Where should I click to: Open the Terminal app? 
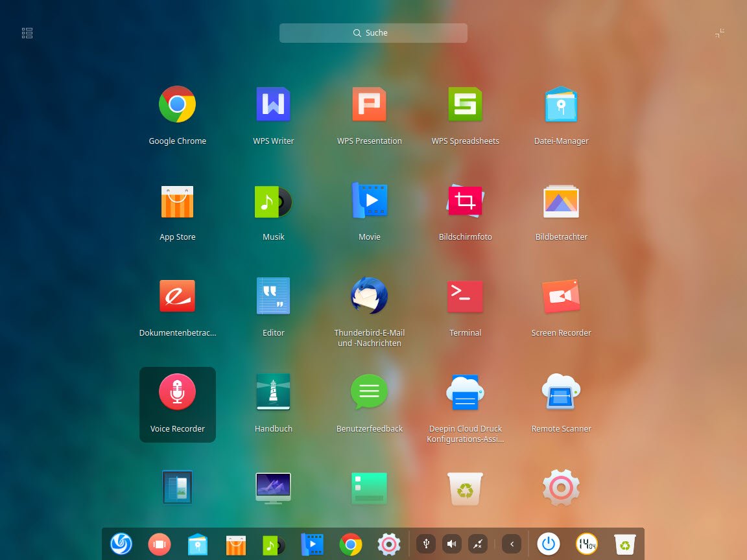[466, 296]
